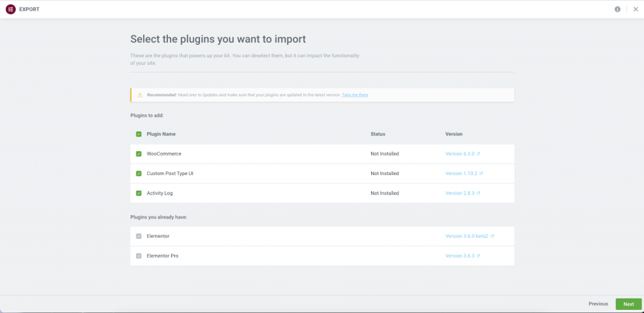Open external link icon beside Activity Log version
The height and width of the screenshot is (313, 644).
click(x=479, y=193)
